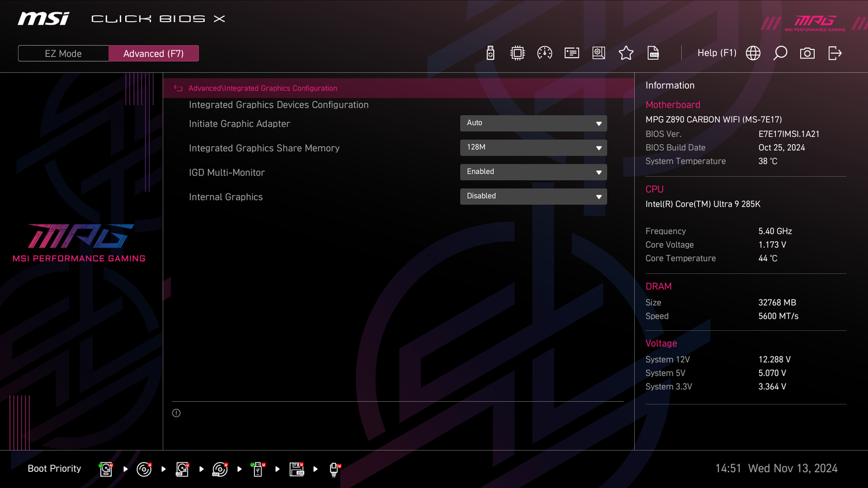Click System 3.3V value 3.364 V
Image resolution: width=868 pixels, height=488 pixels.
772,387
